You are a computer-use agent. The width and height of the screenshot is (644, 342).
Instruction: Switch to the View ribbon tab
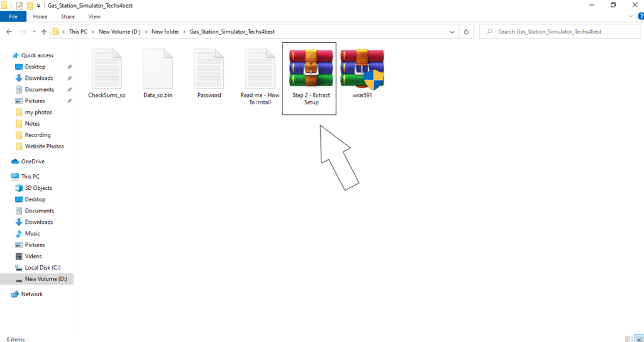(x=94, y=17)
